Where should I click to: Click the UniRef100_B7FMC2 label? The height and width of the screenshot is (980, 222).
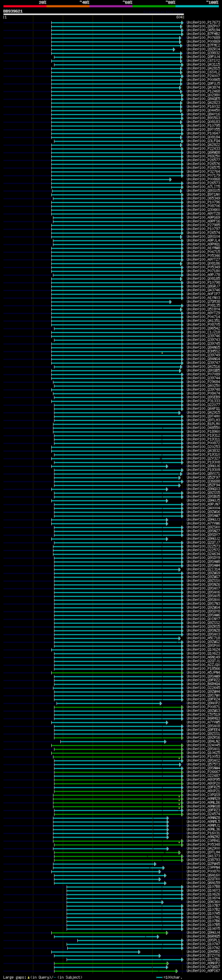tap(203, 45)
